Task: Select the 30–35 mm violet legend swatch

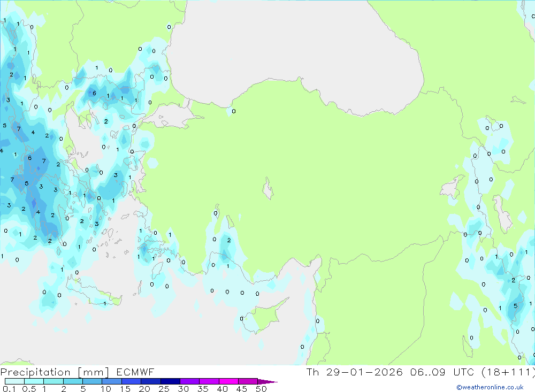Action: (x=190, y=381)
